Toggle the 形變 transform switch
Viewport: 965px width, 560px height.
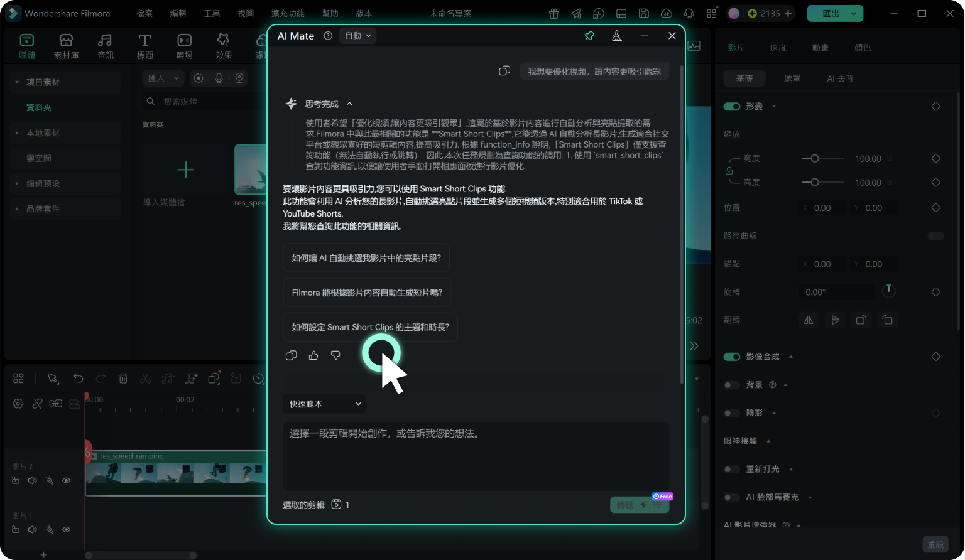[732, 106]
